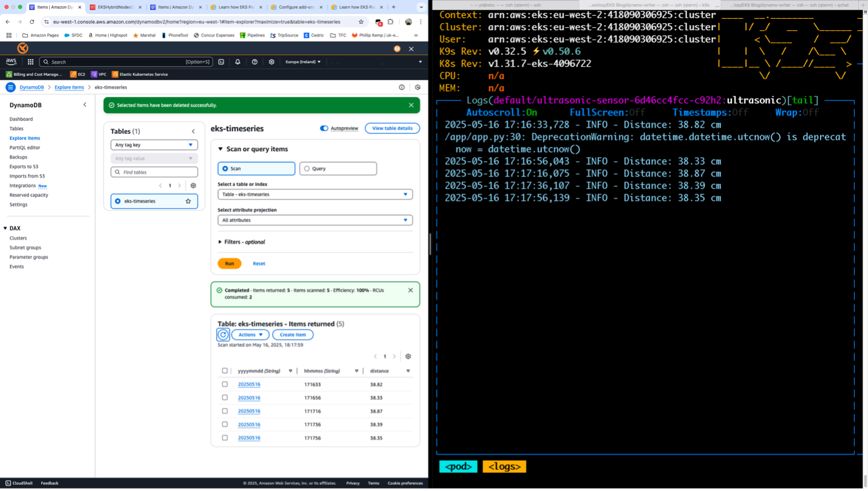868x491 pixels.
Task: Click the AWS notifications bell icon
Action: (237, 62)
